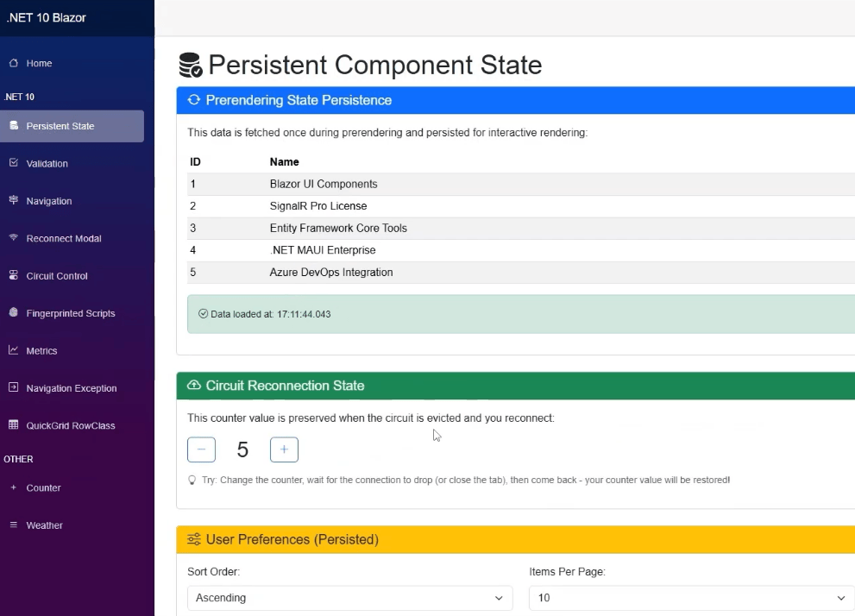Click the .NET 10 Blazor brand header link
The width and height of the screenshot is (855, 616).
click(45, 17)
